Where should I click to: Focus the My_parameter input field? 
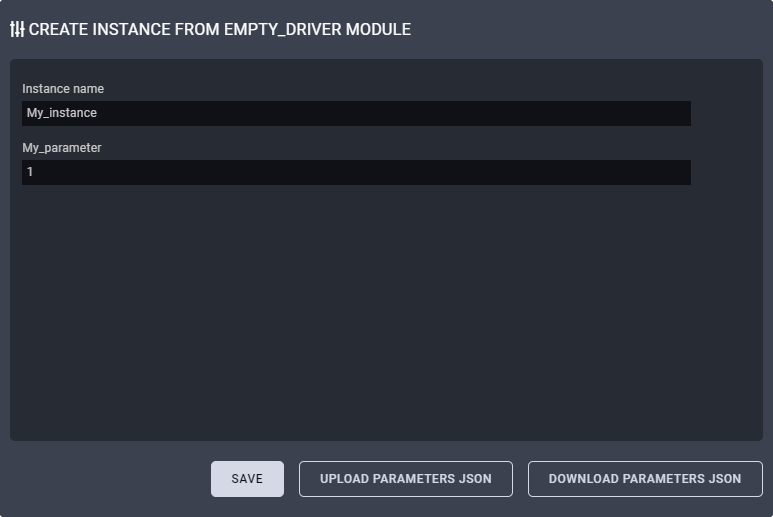click(x=356, y=172)
